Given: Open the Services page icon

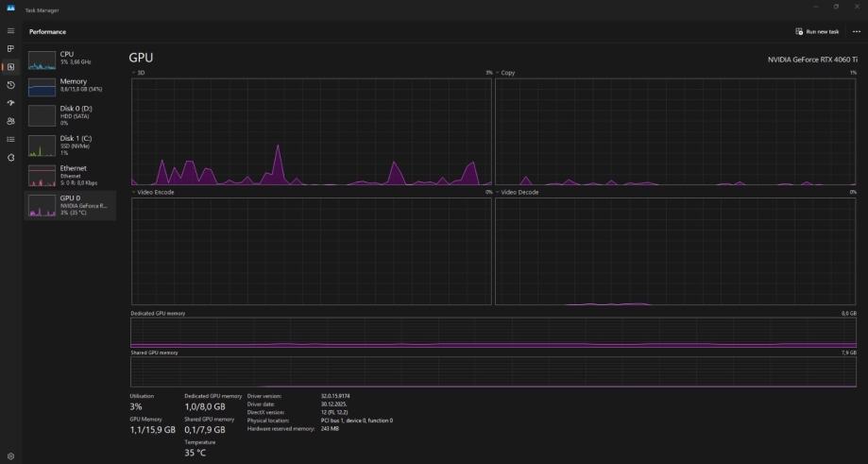Looking at the screenshot, I should tap(10, 158).
